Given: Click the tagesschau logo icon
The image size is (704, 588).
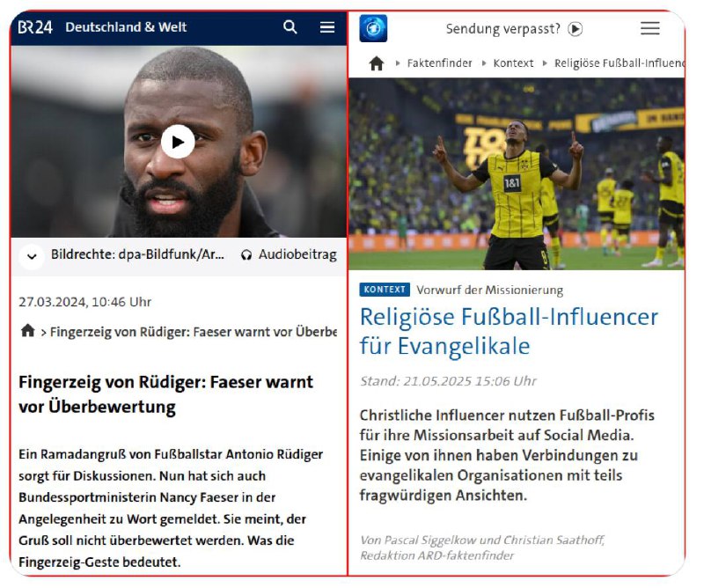Looking at the screenshot, I should pyautogui.click(x=373, y=28).
